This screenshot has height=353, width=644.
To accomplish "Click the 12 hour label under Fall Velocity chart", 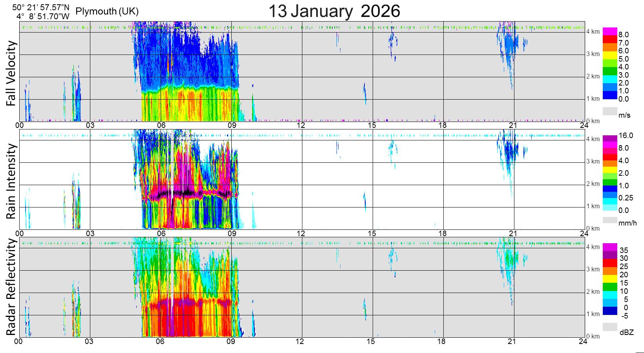I will (301, 126).
